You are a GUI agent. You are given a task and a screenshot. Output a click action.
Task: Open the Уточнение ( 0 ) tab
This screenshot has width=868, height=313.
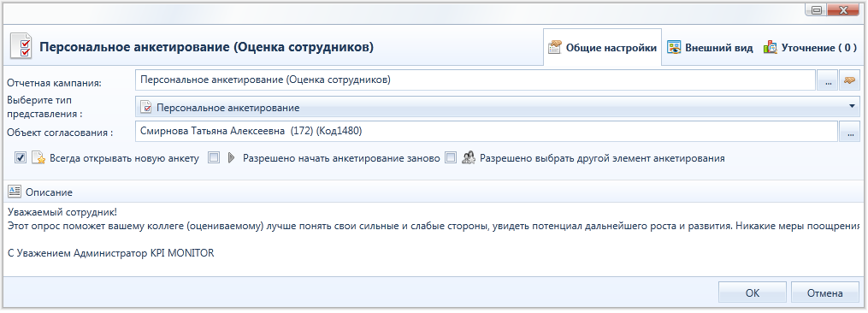tap(810, 48)
